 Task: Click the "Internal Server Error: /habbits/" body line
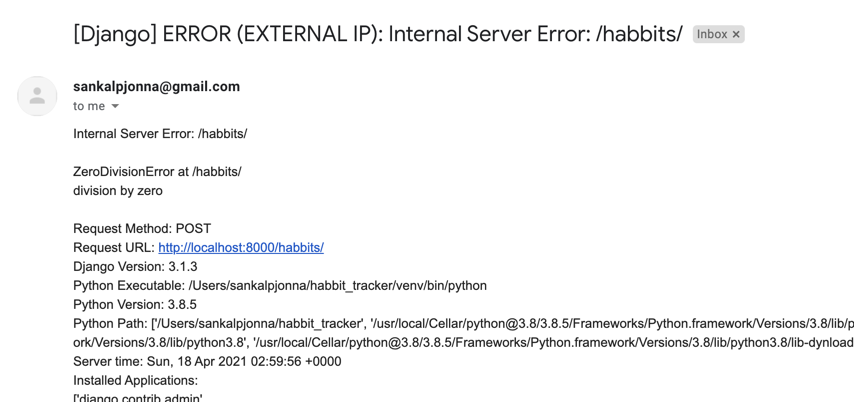click(160, 134)
